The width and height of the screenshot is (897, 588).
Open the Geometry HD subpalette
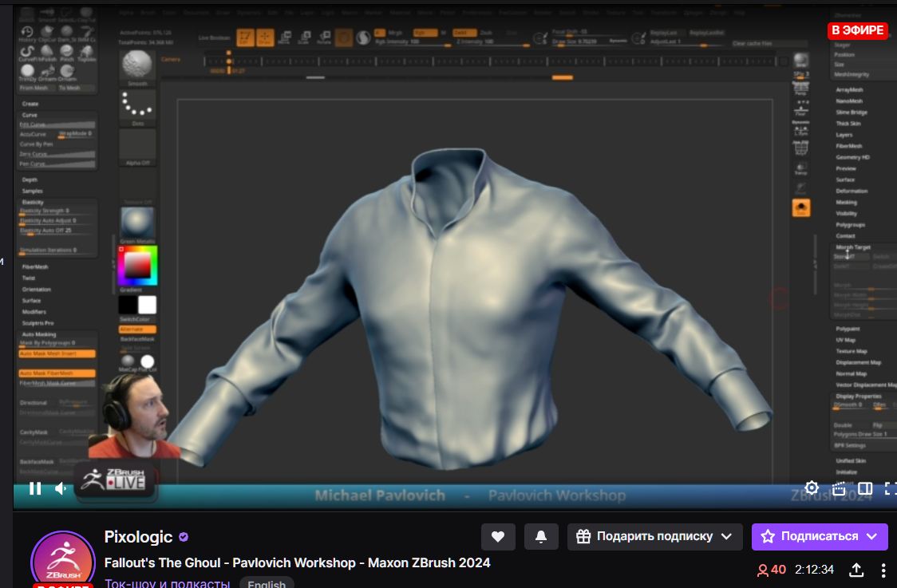pyautogui.click(x=853, y=157)
